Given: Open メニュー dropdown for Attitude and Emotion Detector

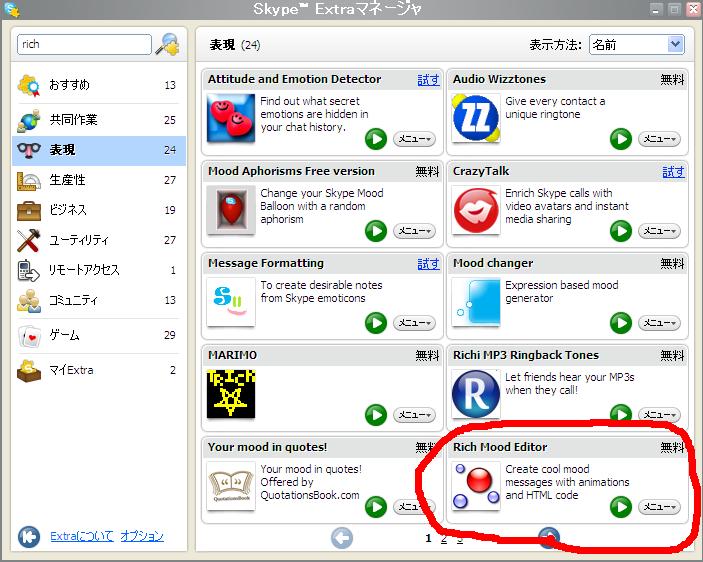Looking at the screenshot, I should click(x=414, y=139).
